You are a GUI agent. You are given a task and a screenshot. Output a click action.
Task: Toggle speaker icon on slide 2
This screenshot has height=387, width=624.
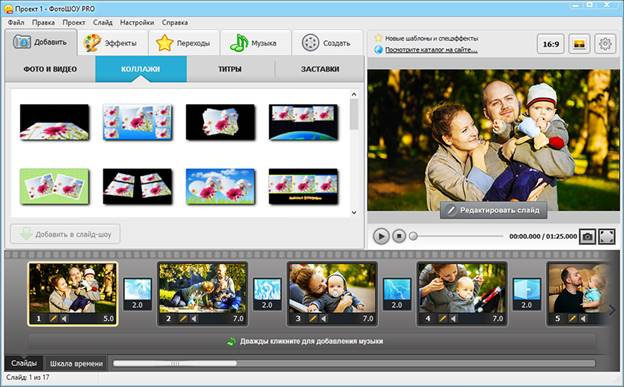[194, 319]
